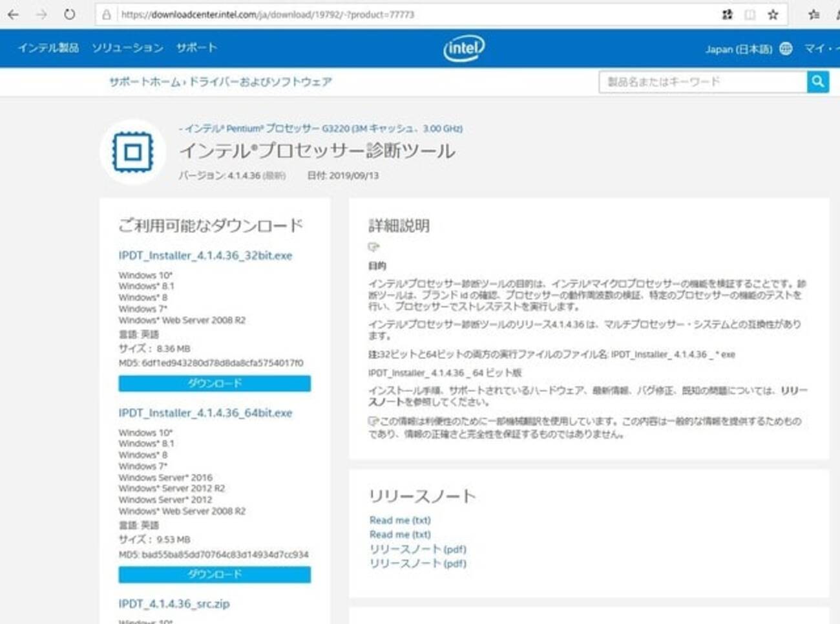This screenshot has height=624, width=840.
Task: Open the サポート menu
Action: coord(196,48)
